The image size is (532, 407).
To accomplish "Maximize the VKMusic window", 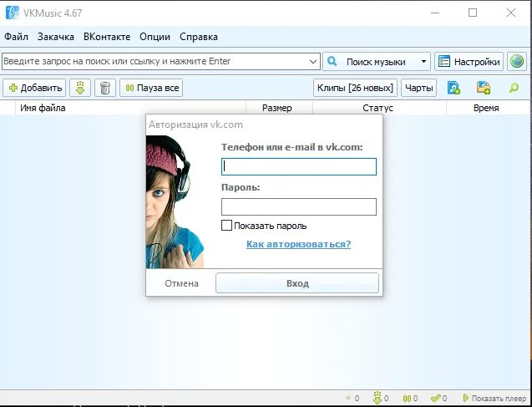I will [x=473, y=13].
